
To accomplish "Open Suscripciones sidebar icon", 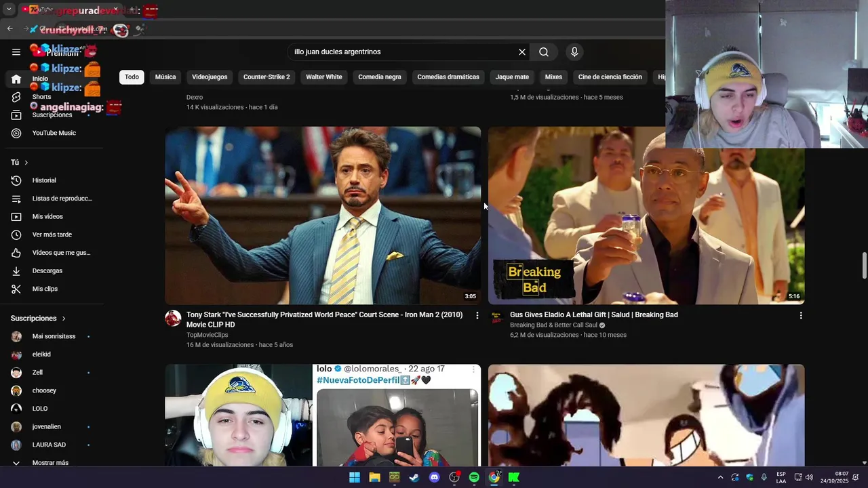I will pos(16,115).
